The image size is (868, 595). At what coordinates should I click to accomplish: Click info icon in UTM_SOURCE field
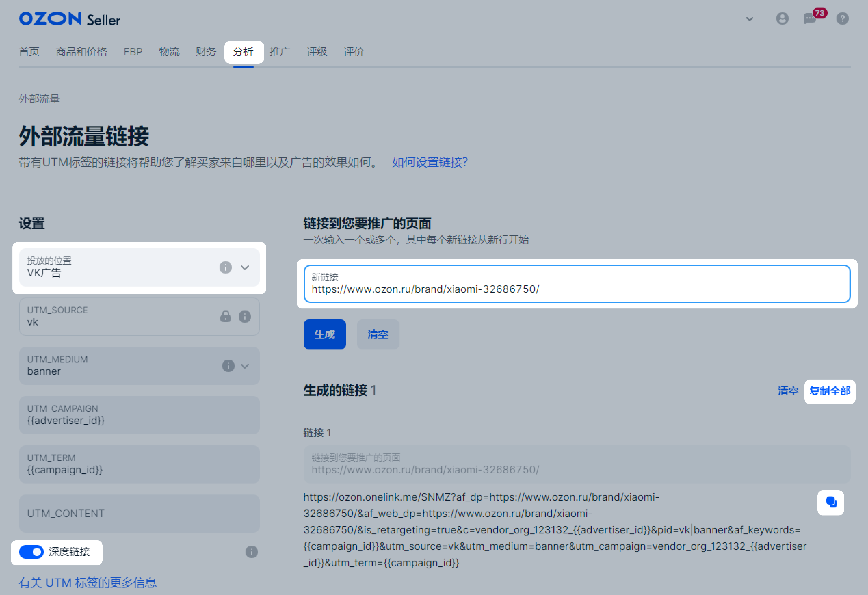245,317
